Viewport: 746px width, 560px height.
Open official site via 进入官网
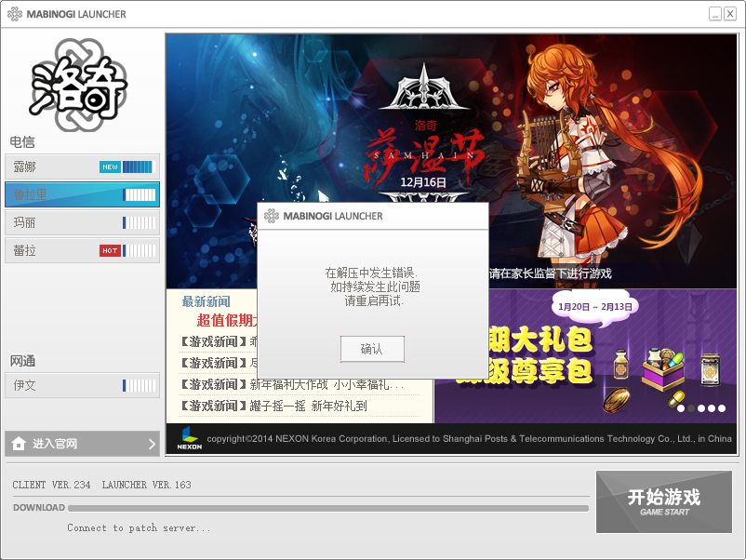[82, 444]
